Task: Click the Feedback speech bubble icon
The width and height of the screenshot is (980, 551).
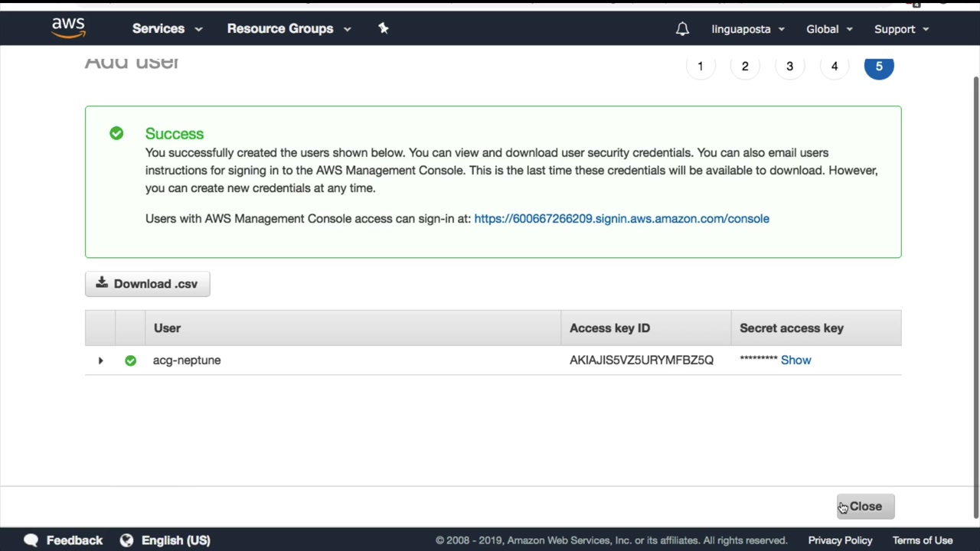Action: pyautogui.click(x=31, y=540)
